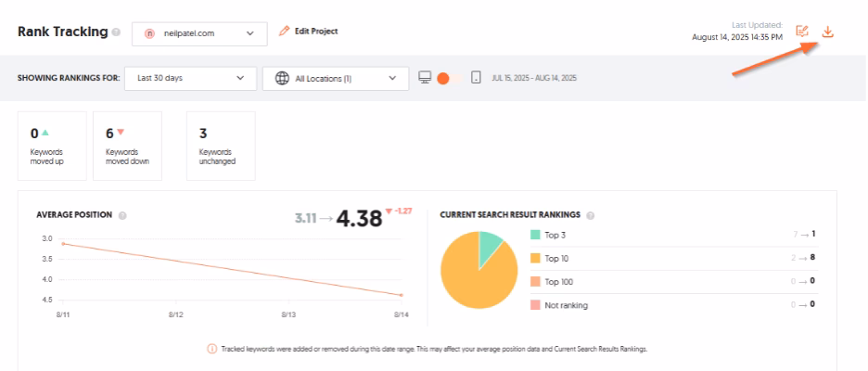868x371 pixels.
Task: Click the warning info icon in notice
Action: pyautogui.click(x=211, y=349)
